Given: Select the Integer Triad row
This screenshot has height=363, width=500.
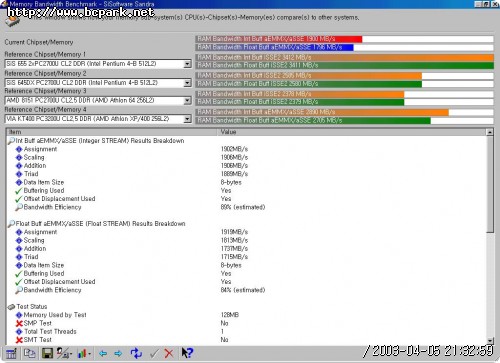Looking at the screenshot, I should (247, 174).
